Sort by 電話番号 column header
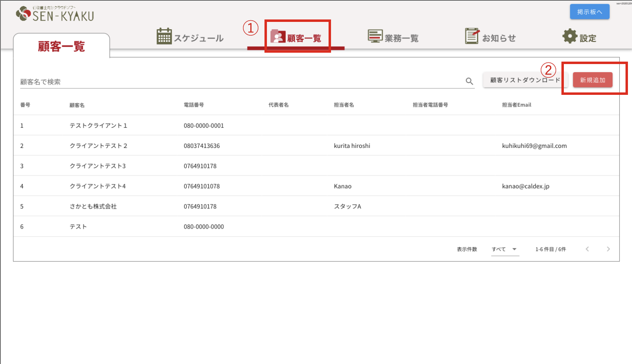This screenshot has height=364, width=632. pos(193,105)
